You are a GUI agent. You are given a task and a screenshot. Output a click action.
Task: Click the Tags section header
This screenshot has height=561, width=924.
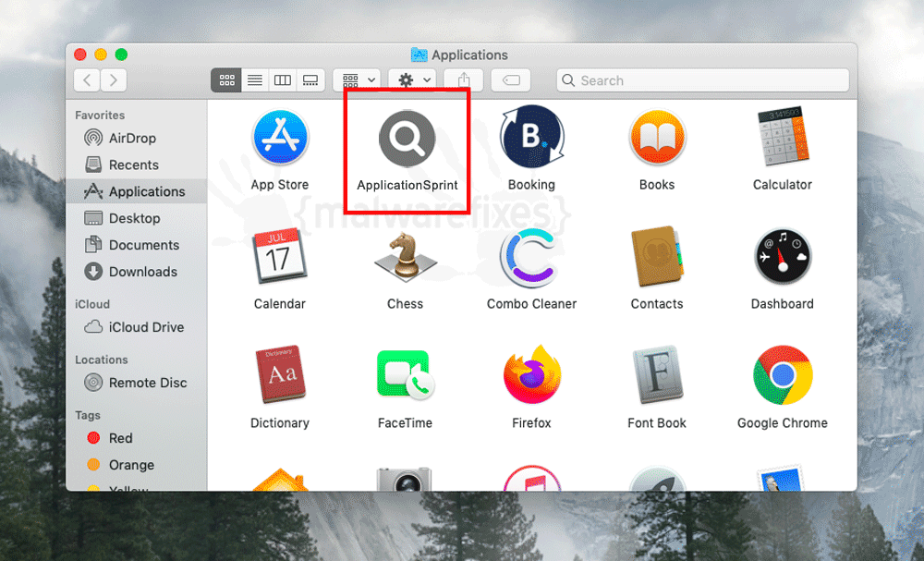tap(87, 416)
